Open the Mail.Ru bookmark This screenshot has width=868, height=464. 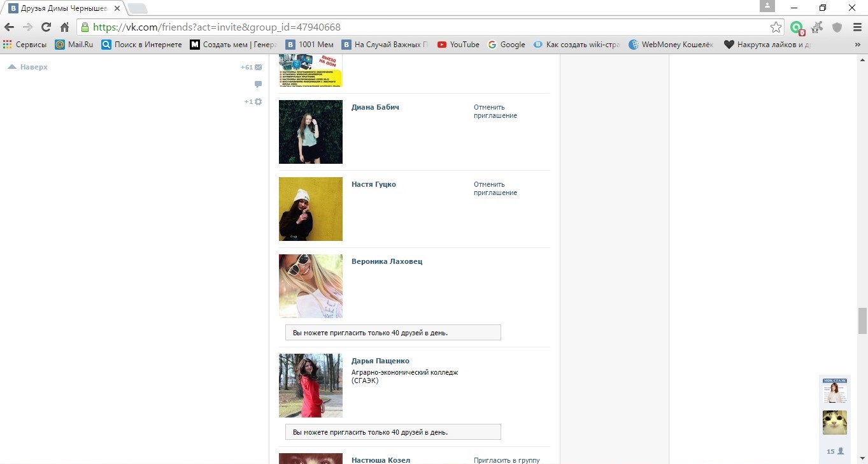click(x=74, y=45)
